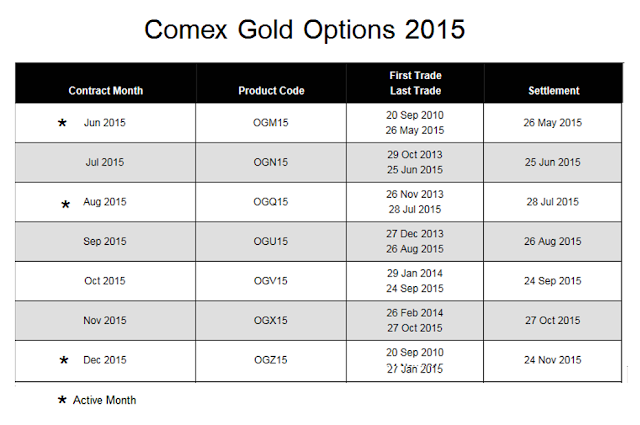Screen dimensions: 640x425
Task: Select the OGQ15 product code cell
Action: tap(270, 202)
